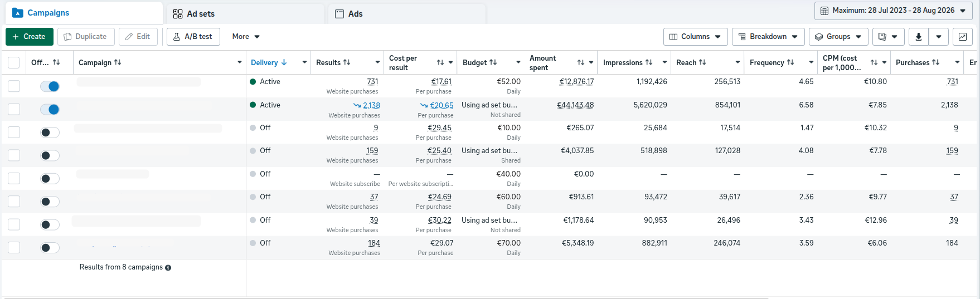Screen dimensions: 980x299
Task: Check the box for the second campaign row
Action: pos(14,109)
